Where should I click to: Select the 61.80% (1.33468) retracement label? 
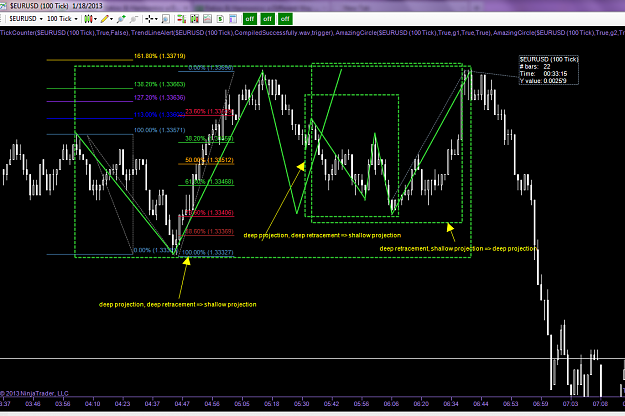209,181
